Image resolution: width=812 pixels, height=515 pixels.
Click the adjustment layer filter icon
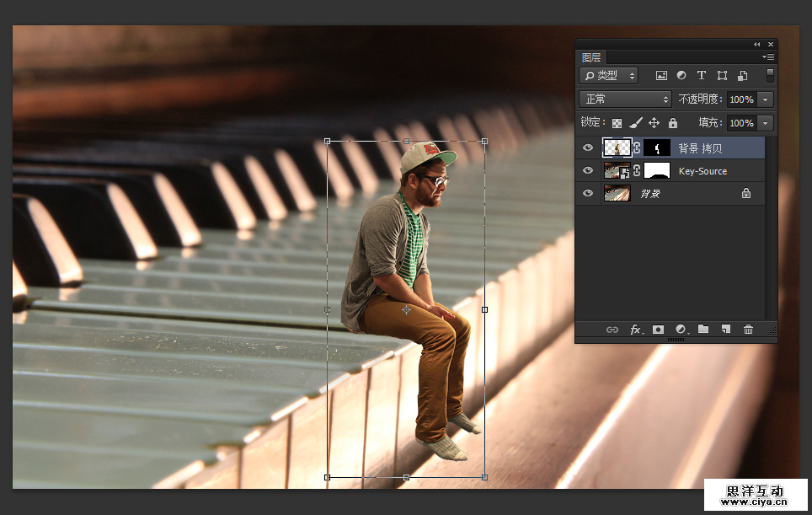click(681, 76)
